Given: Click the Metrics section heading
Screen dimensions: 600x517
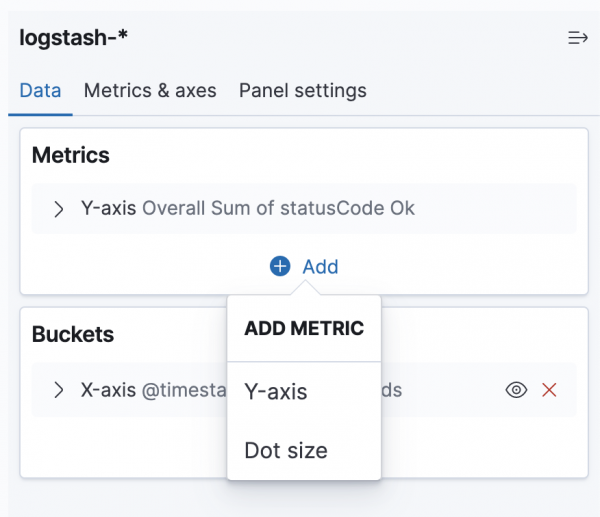Looking at the screenshot, I should tap(71, 155).
